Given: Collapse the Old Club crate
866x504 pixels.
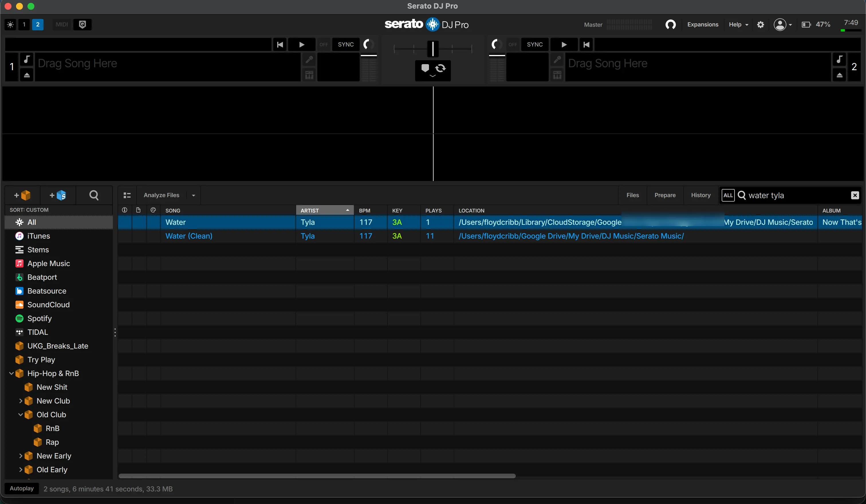Looking at the screenshot, I should tap(21, 414).
